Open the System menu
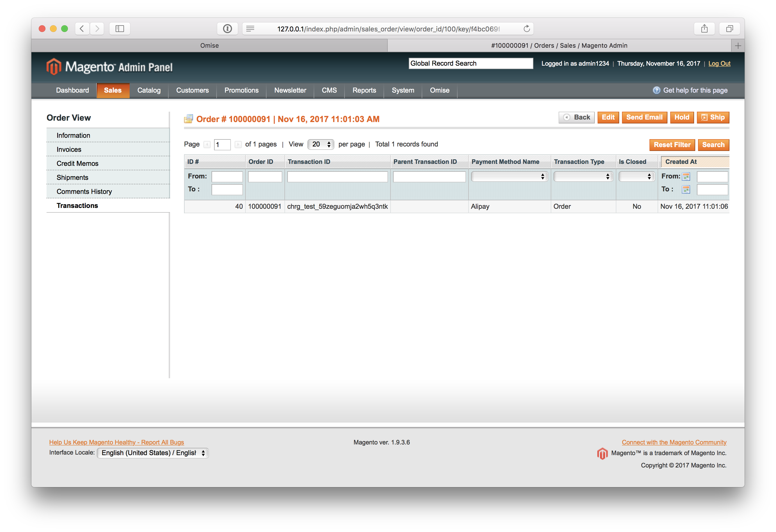The width and height of the screenshot is (776, 532). (403, 90)
